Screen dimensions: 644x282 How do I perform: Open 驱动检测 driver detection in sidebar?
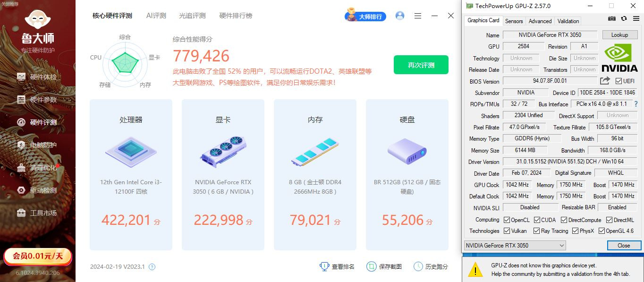coord(37,190)
